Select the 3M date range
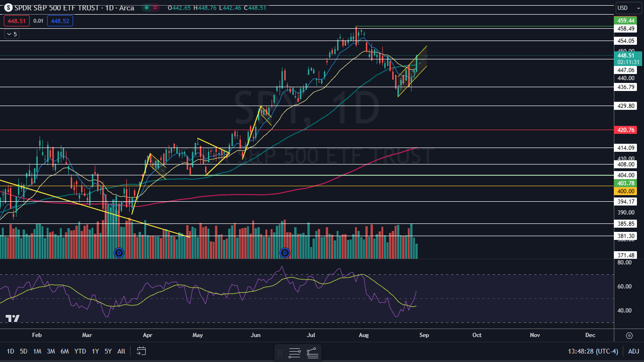The width and height of the screenshot is (644, 362). [x=51, y=351]
